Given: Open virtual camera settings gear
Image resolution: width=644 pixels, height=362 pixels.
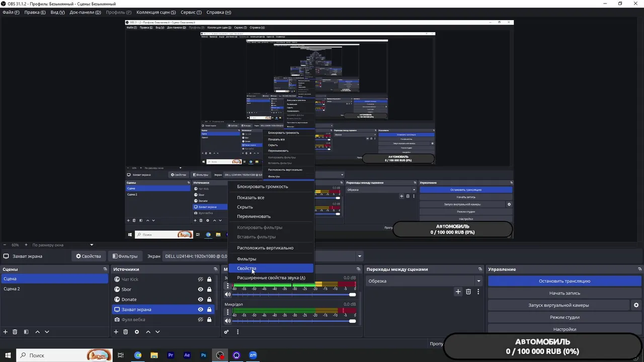Looking at the screenshot, I should 636,305.
